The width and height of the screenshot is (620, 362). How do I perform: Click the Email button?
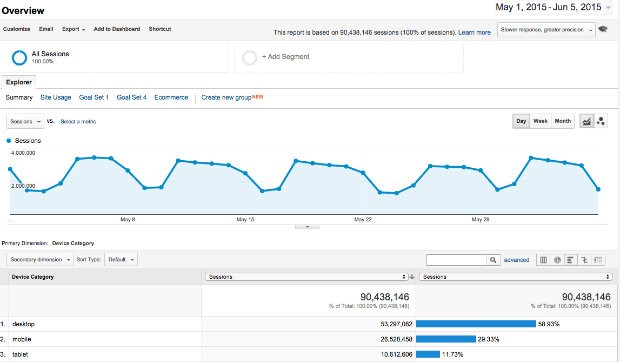pyautogui.click(x=46, y=29)
